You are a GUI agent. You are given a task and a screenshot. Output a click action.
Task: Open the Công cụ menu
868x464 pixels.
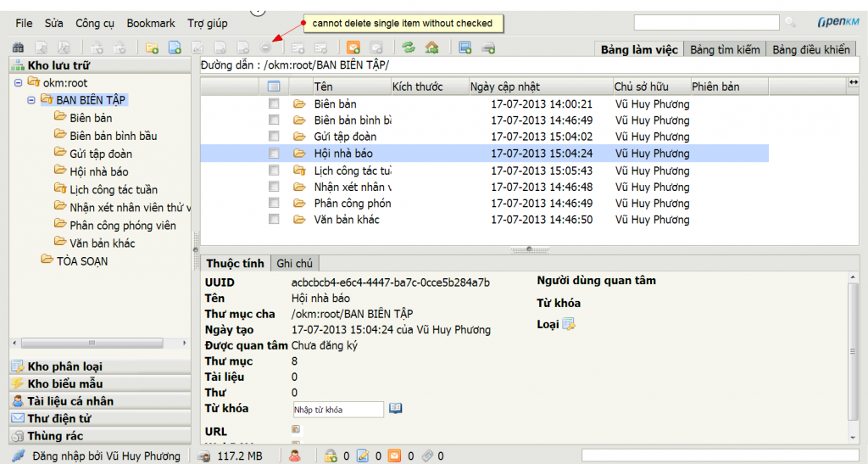[x=95, y=23]
